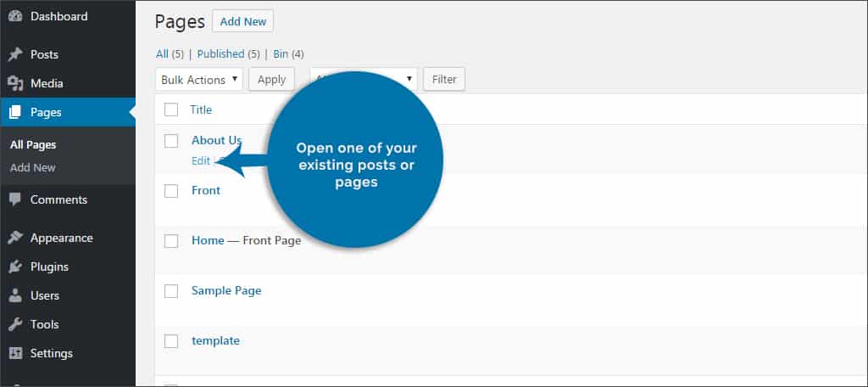Screen dimensions: 868x387
Task: Click the Comments speech bubble icon
Action: 15,199
